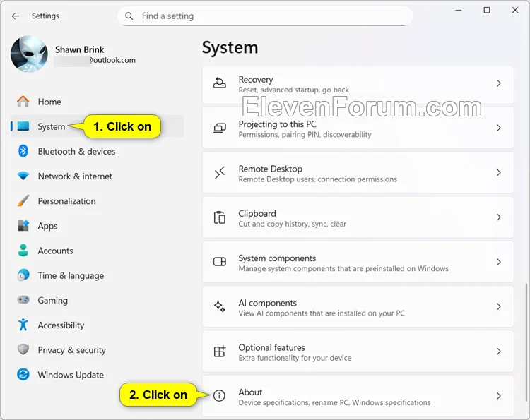530x420 pixels.
Task: Click the search magnifier icon
Action: point(129,16)
